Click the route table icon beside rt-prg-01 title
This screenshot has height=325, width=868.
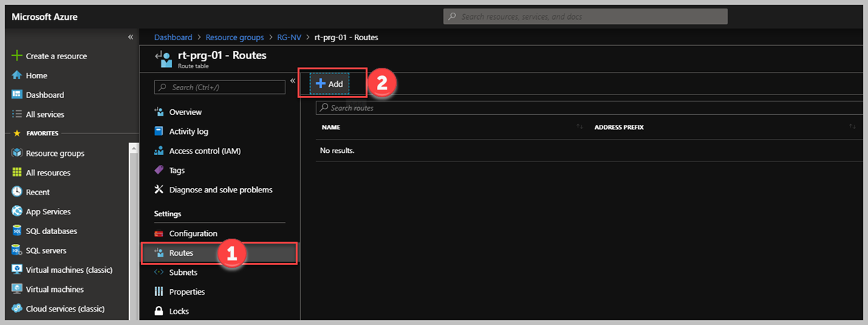pyautogui.click(x=163, y=59)
